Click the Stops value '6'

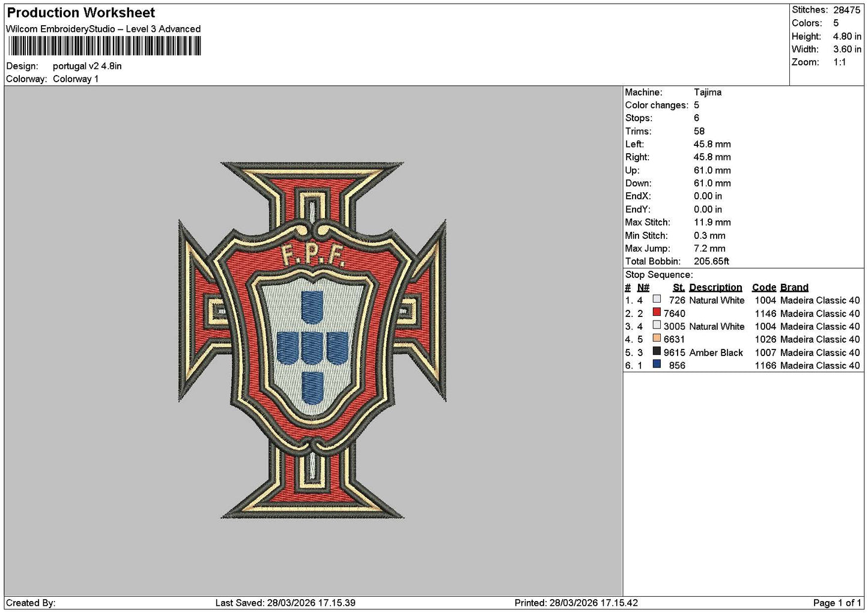696,118
